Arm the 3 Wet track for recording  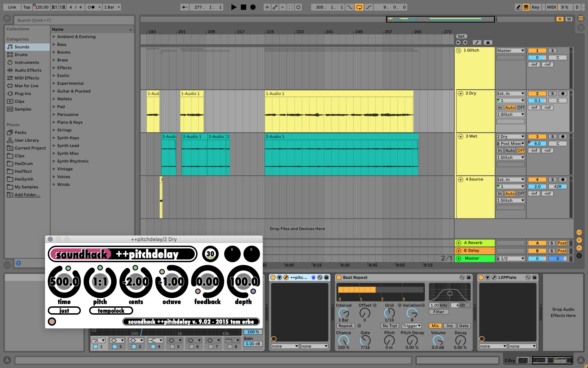563,137
